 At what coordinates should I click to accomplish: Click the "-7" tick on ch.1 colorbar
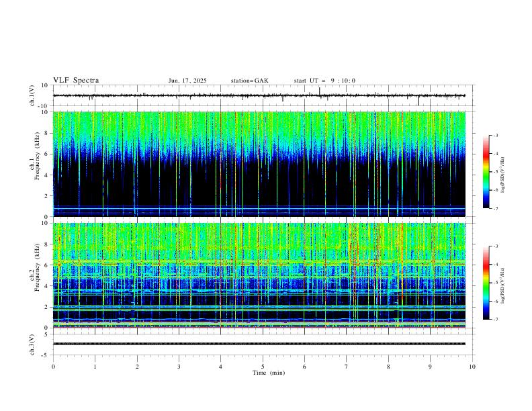click(495, 209)
